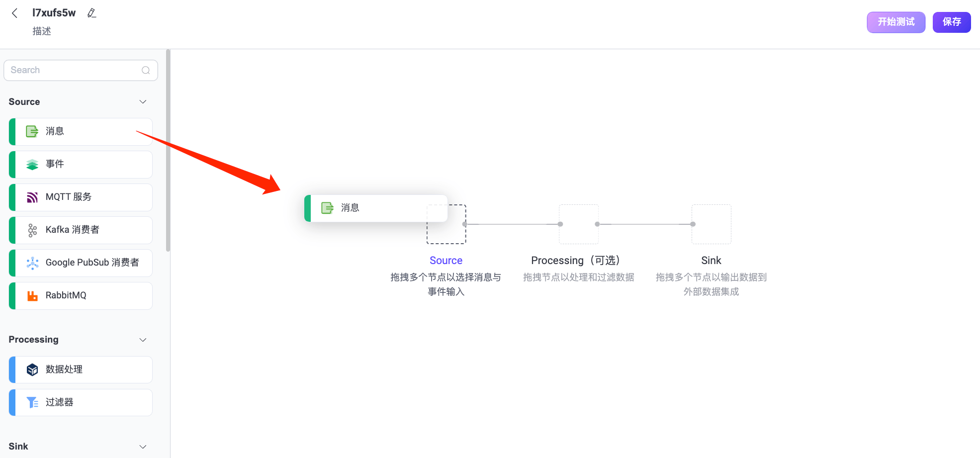Click the RabbitMQ source icon

point(32,295)
